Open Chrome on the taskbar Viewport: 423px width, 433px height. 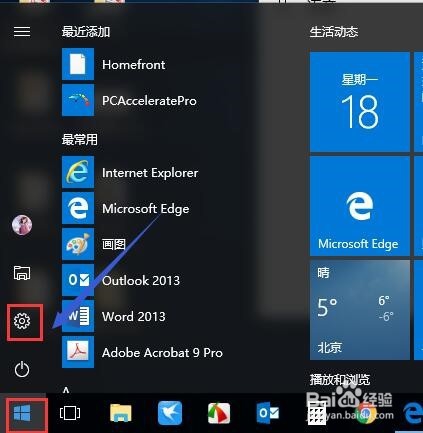pos(366,413)
